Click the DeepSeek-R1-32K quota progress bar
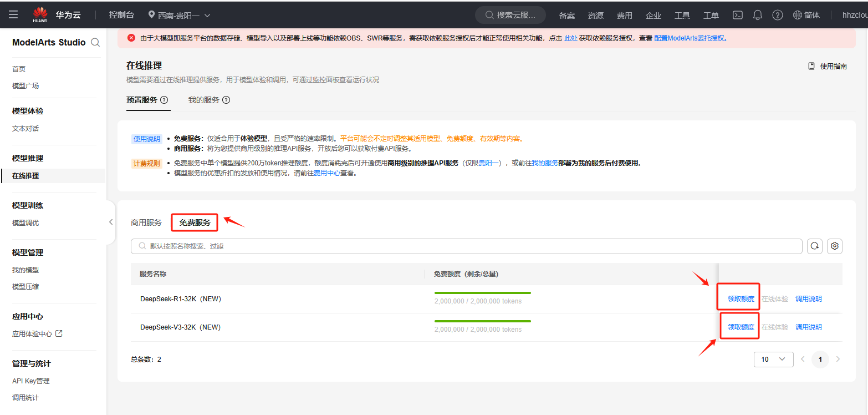868x415 pixels. (x=482, y=292)
